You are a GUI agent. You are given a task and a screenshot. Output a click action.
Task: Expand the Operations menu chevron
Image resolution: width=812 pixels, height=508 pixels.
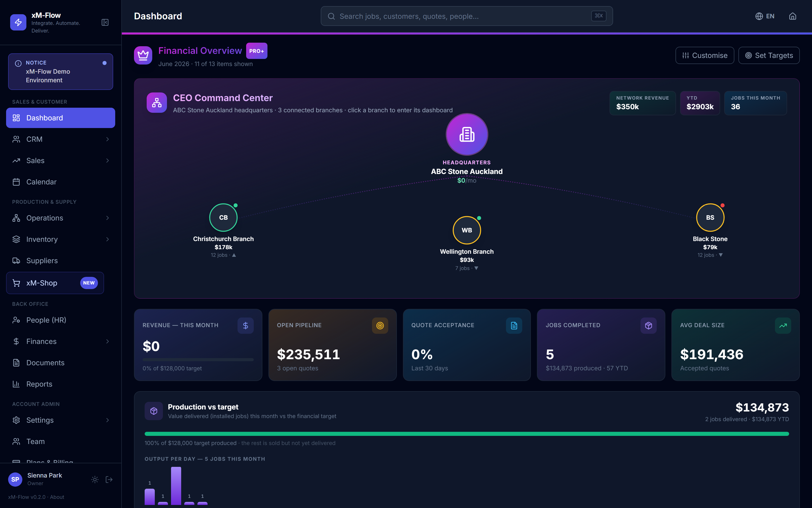point(107,218)
